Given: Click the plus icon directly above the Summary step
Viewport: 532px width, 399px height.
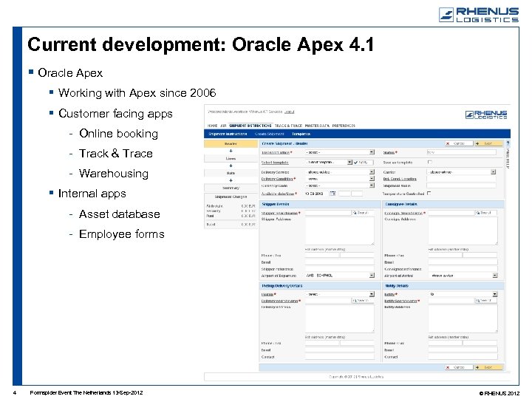Looking at the screenshot, I should click(231, 180).
